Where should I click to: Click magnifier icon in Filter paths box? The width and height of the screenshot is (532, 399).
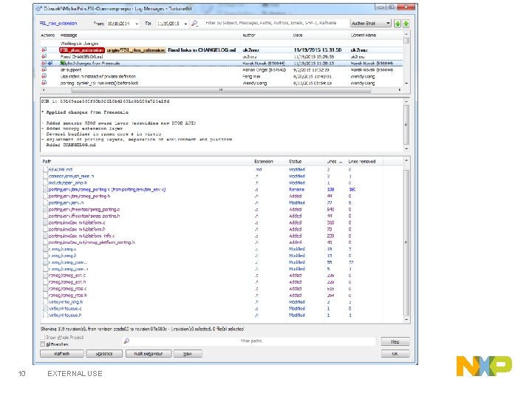tap(126, 341)
